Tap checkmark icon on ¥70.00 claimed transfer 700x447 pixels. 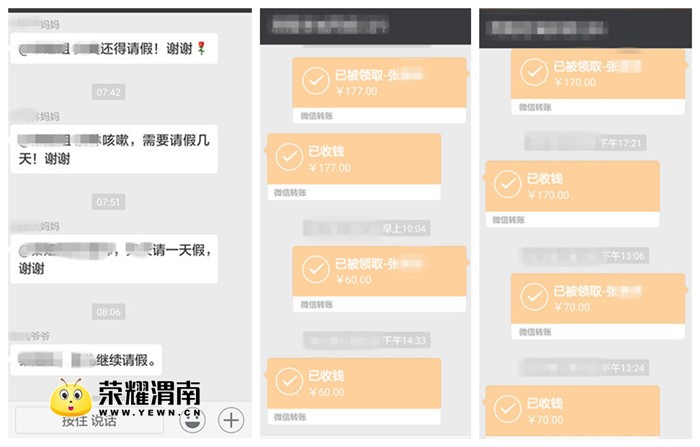(x=534, y=297)
